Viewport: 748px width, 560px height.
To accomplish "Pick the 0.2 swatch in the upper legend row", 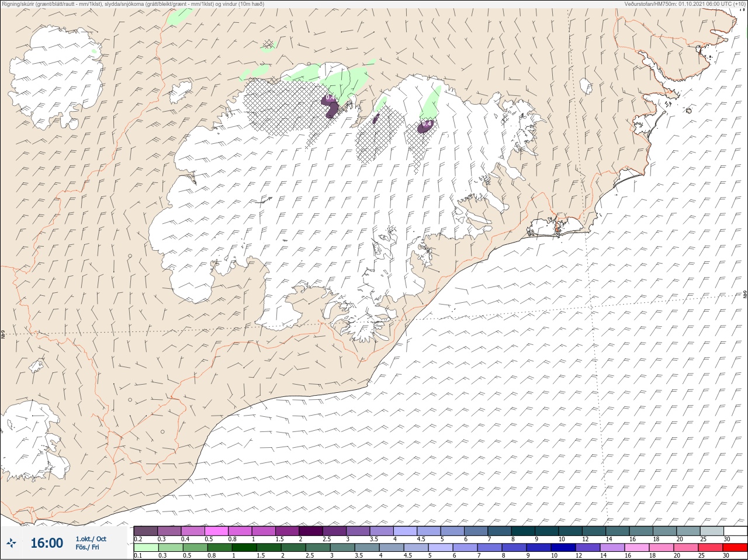I will [146, 531].
